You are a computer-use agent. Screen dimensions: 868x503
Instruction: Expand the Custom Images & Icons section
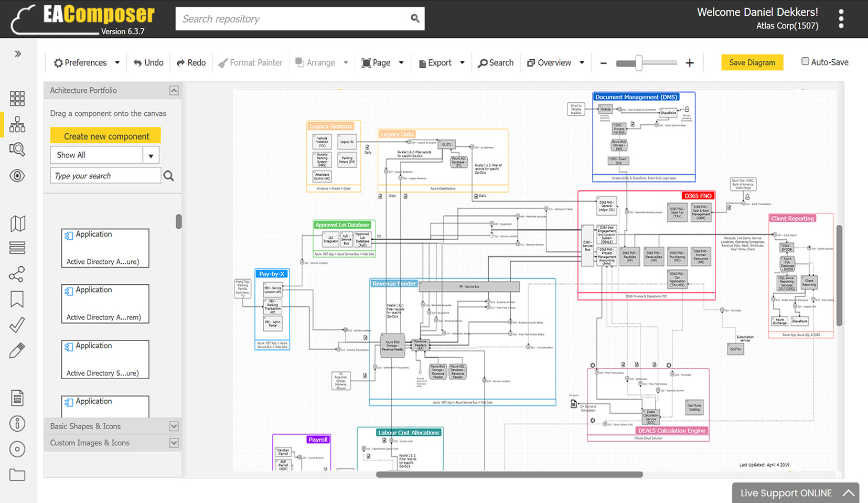(174, 443)
